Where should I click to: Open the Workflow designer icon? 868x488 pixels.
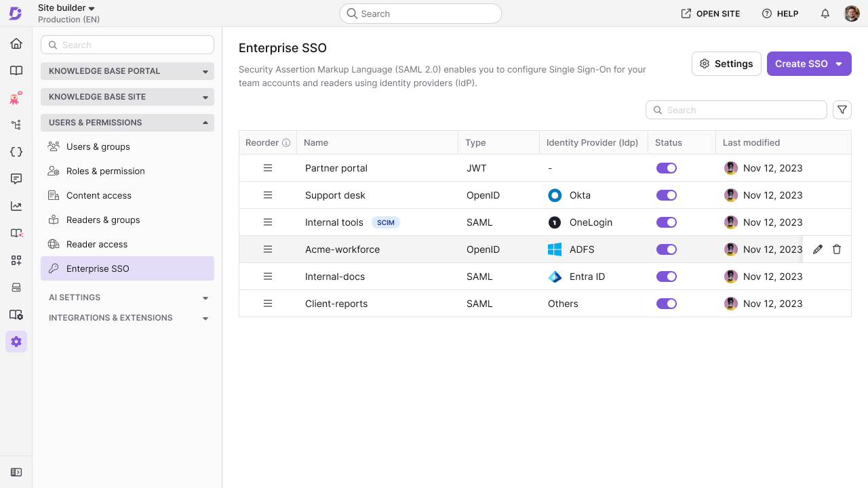point(16,125)
